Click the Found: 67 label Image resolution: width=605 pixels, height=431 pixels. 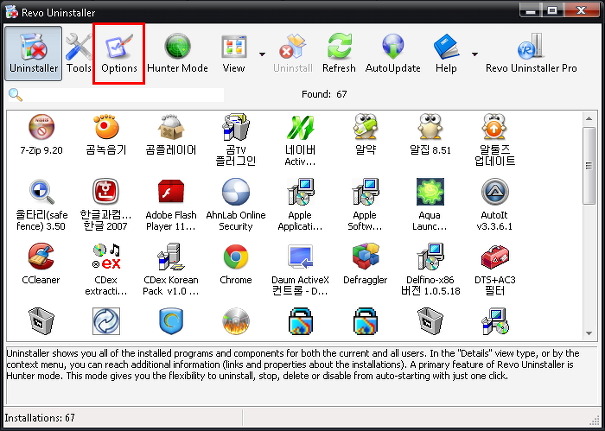324,95
